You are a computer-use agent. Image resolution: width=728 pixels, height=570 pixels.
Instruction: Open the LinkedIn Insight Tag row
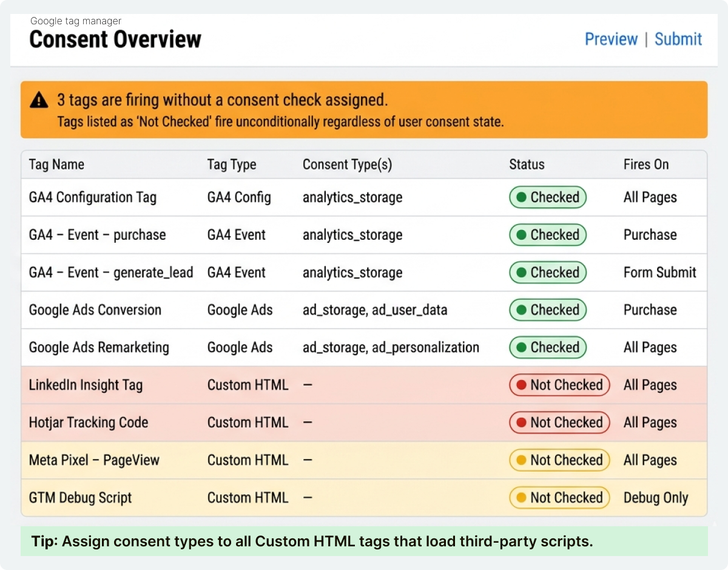[364, 385]
